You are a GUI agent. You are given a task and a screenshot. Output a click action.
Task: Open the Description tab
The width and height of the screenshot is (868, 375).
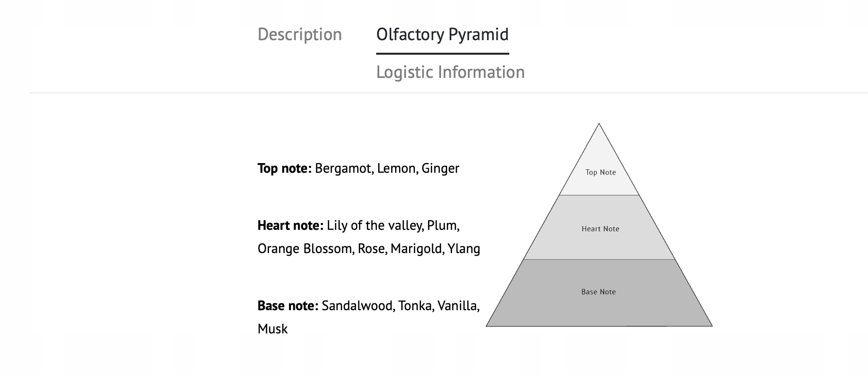[300, 34]
